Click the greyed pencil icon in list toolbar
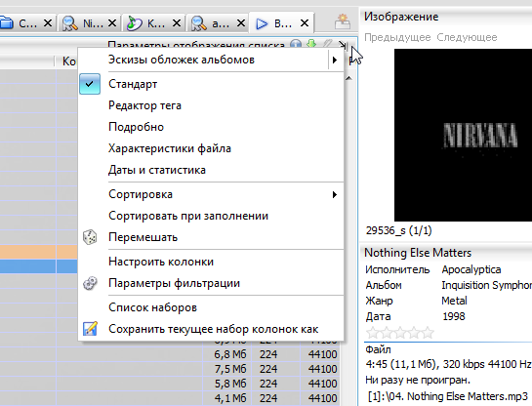This screenshot has width=532, height=406. 327,44
